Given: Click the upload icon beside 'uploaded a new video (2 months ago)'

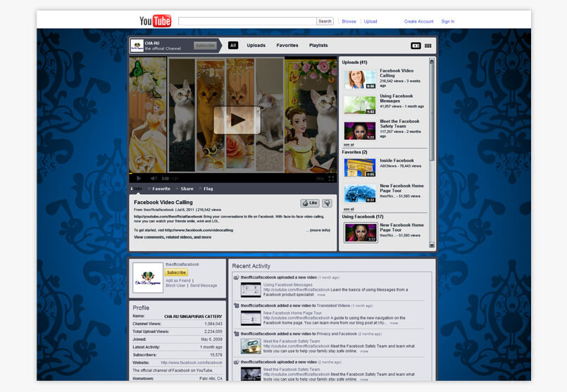Looking at the screenshot, I should point(236,362).
